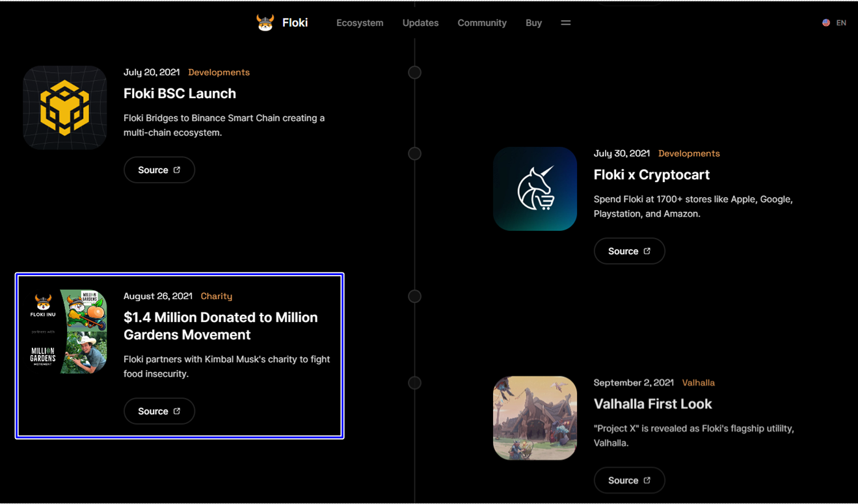Image resolution: width=858 pixels, height=504 pixels.
Task: Click the Binance BSC logo thumbnail
Action: (65, 108)
